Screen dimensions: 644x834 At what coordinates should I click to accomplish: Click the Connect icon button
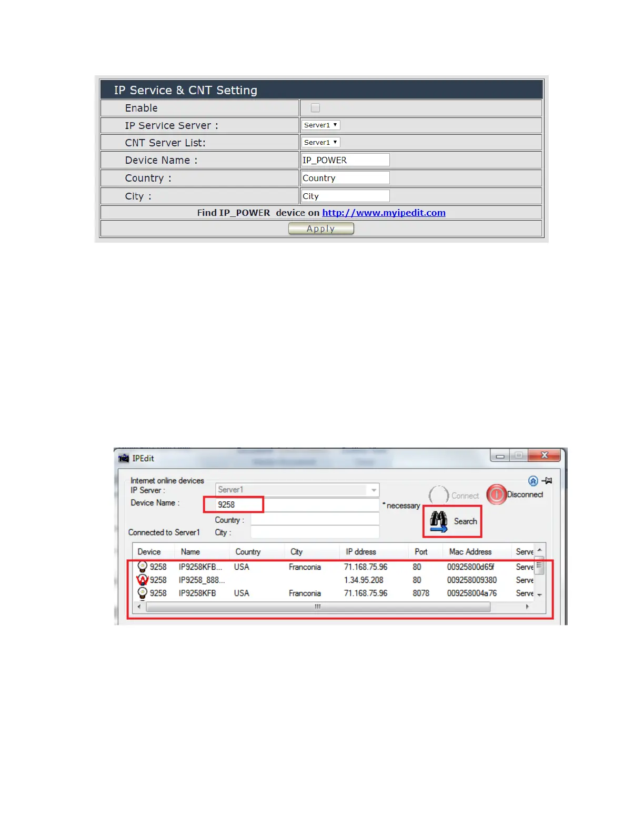click(x=438, y=495)
